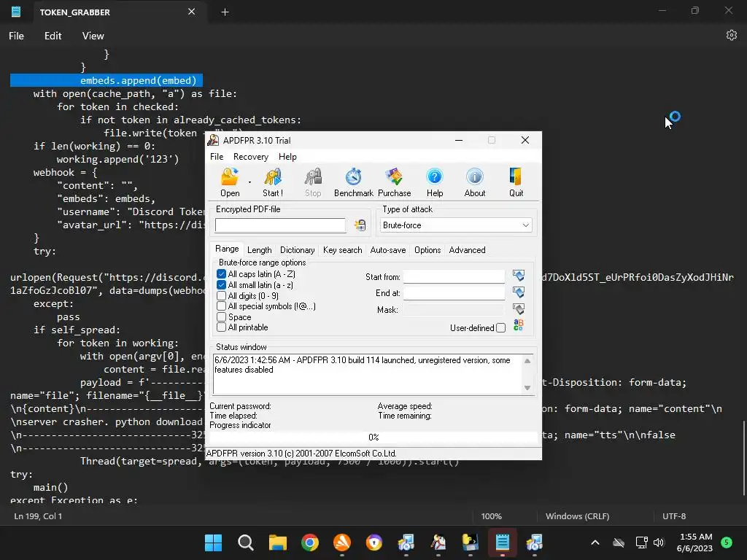Switch to the Options tab
The image size is (747, 560).
427,250
